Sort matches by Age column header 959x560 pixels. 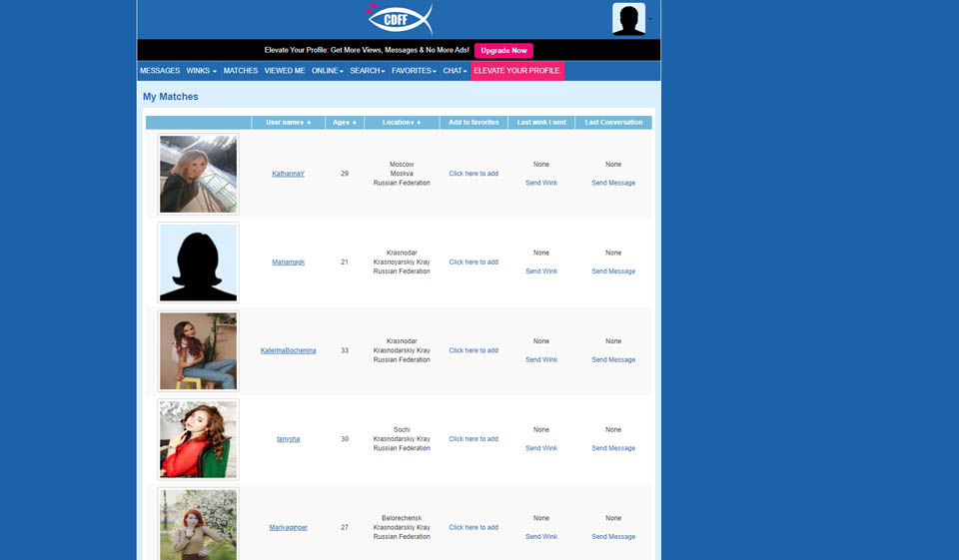click(344, 123)
